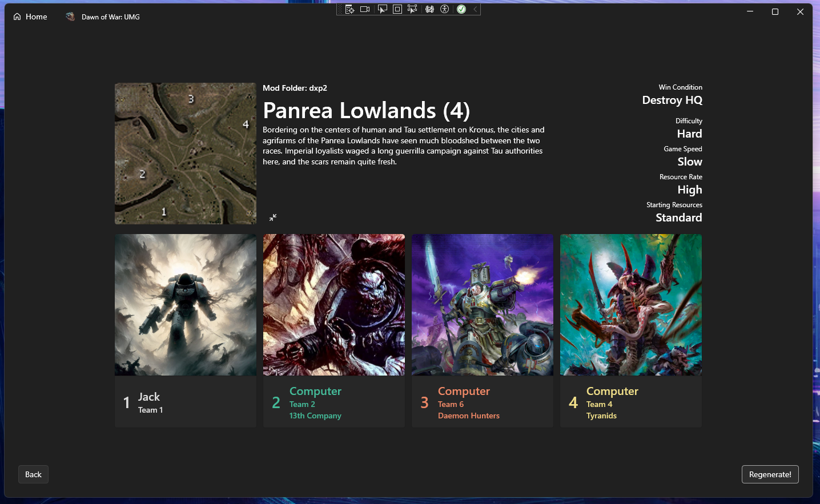Click the 'Destroy HQ' win condition value
Image resolution: width=820 pixels, height=504 pixels.
coord(672,100)
